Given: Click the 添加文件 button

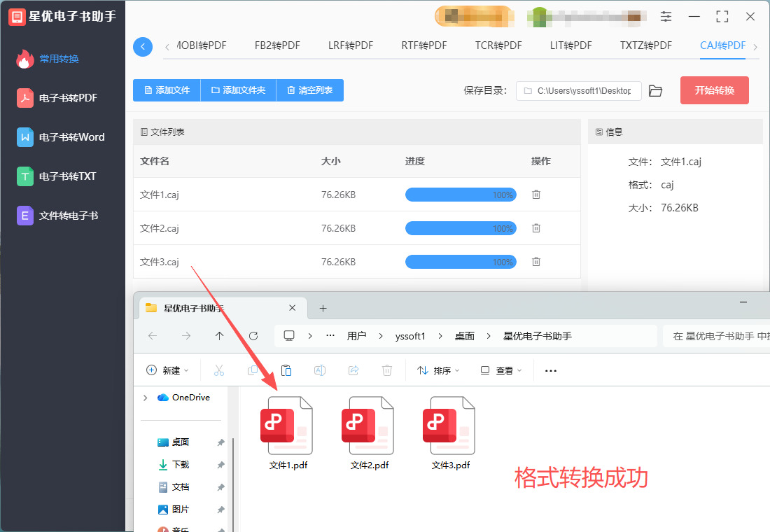Looking at the screenshot, I should (x=167, y=90).
